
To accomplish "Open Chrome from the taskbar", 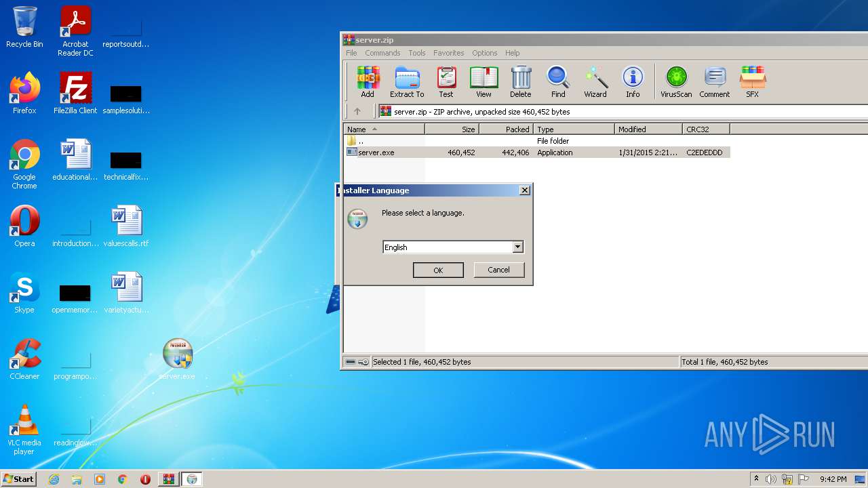I will (123, 479).
